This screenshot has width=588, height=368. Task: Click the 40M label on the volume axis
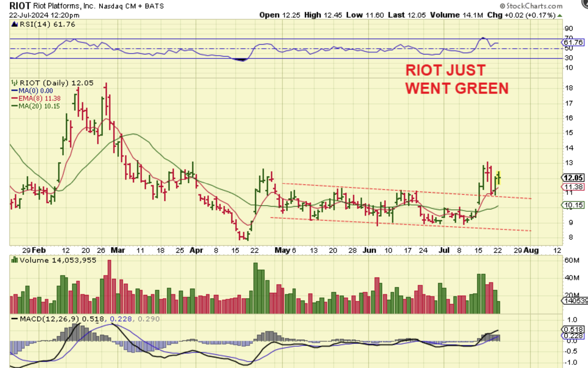[x=572, y=278]
